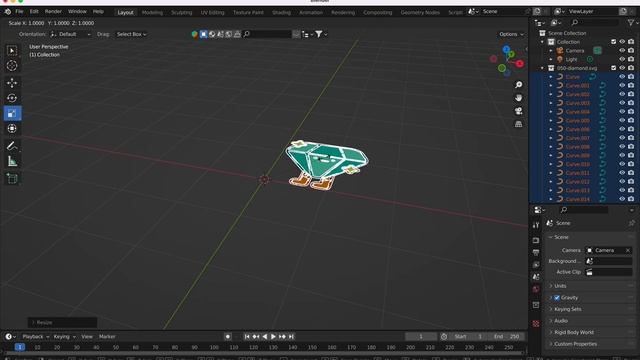Open the Render menu
This screenshot has width=640, height=360.
(x=53, y=11)
